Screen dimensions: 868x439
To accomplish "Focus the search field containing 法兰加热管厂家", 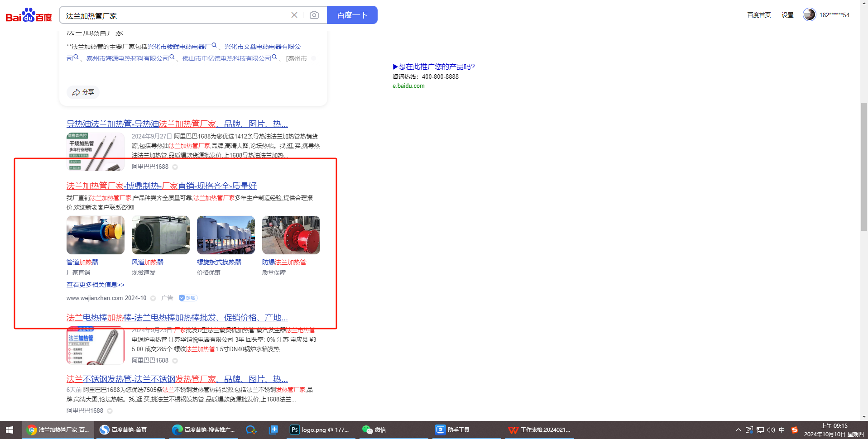I will click(177, 15).
